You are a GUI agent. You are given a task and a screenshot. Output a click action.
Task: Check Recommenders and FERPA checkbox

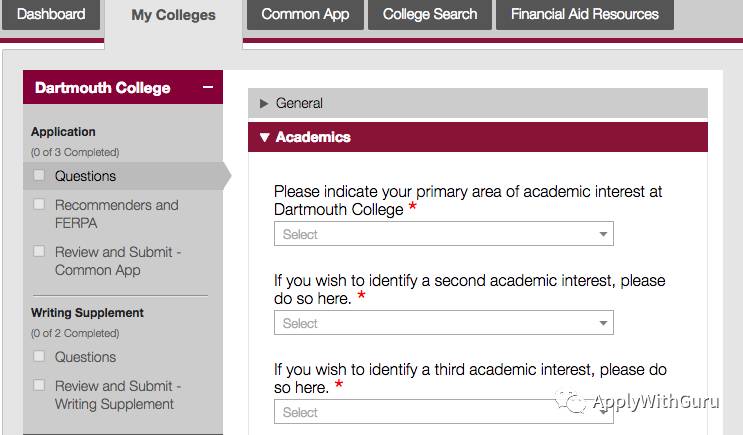pos(39,205)
